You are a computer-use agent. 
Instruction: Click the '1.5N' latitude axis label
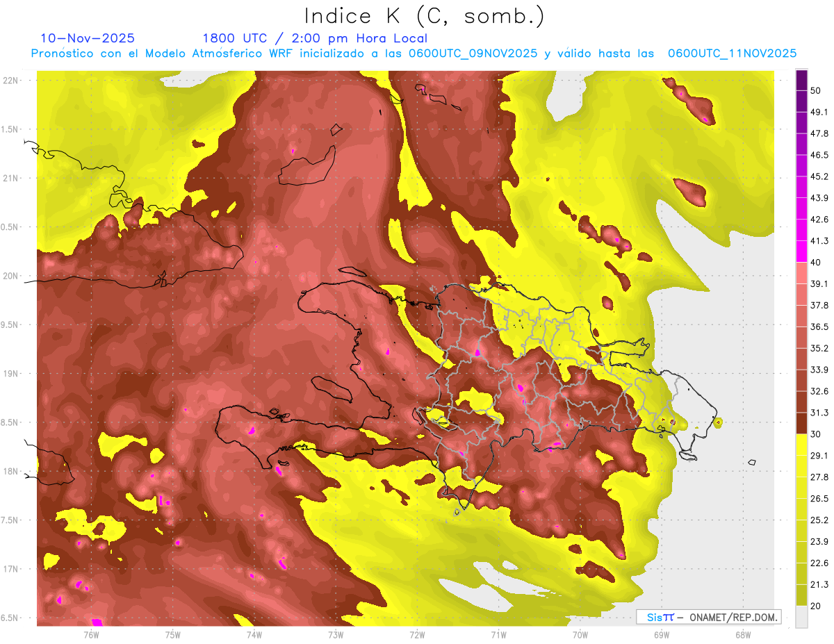(x=10, y=130)
